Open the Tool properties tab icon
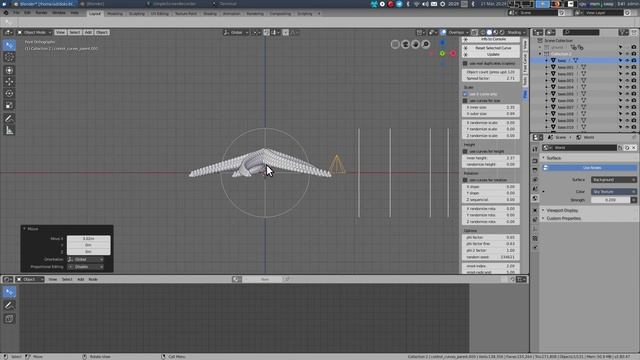640x360 pixels. click(535, 149)
